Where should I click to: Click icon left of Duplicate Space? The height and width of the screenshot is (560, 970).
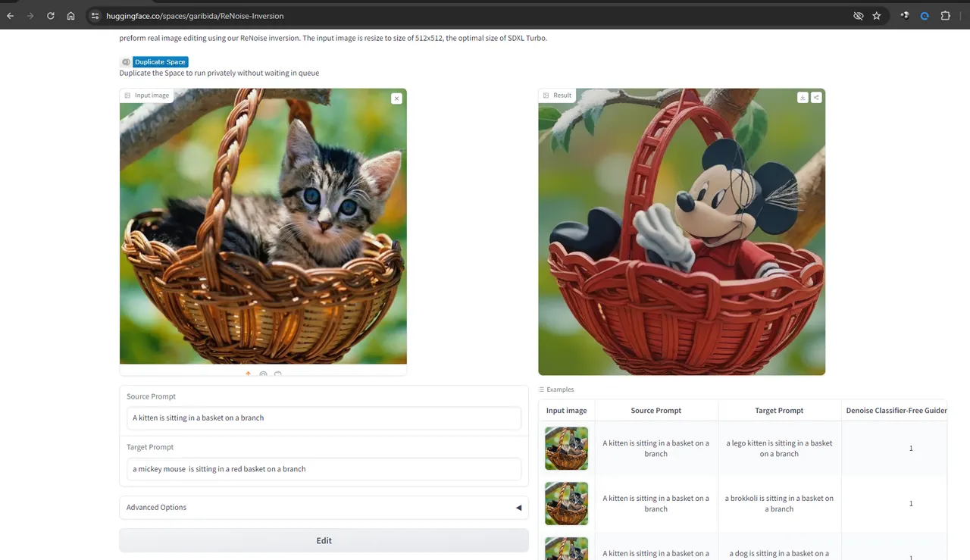click(x=126, y=62)
